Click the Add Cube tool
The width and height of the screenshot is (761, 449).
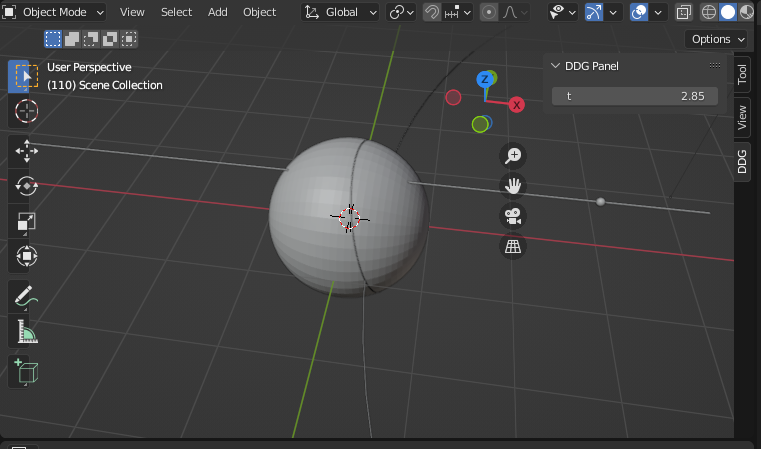click(27, 371)
